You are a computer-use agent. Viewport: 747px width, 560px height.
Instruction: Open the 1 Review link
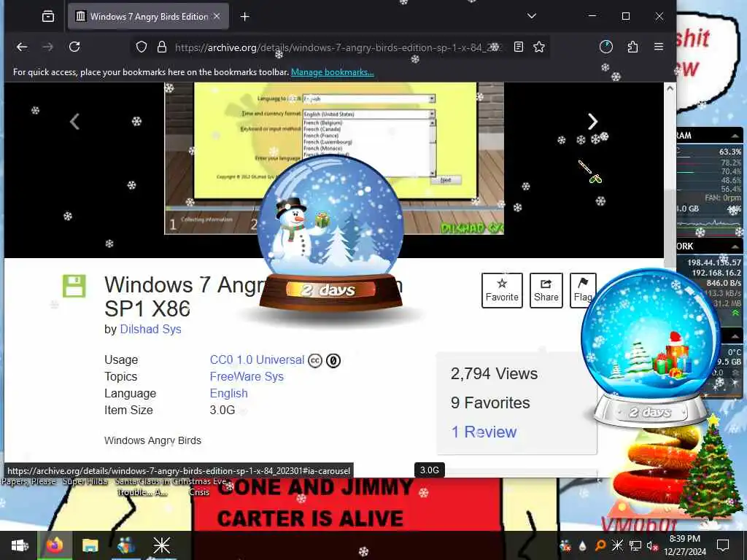tap(484, 432)
